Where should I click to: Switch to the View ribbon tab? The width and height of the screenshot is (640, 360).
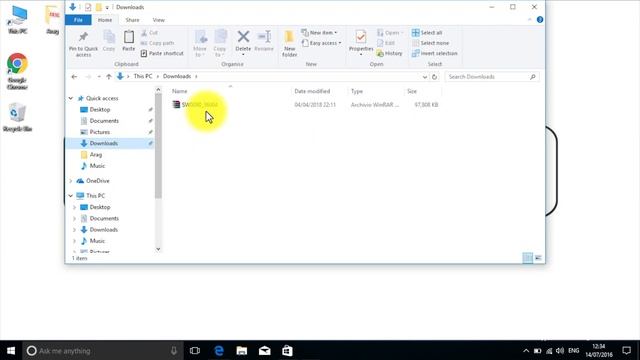coord(158,20)
